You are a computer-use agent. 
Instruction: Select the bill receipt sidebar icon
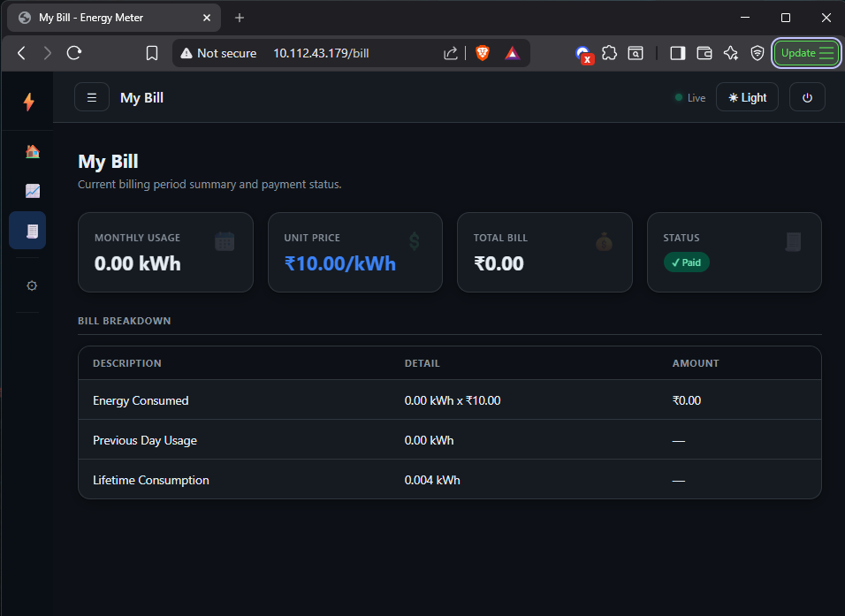tap(27, 231)
